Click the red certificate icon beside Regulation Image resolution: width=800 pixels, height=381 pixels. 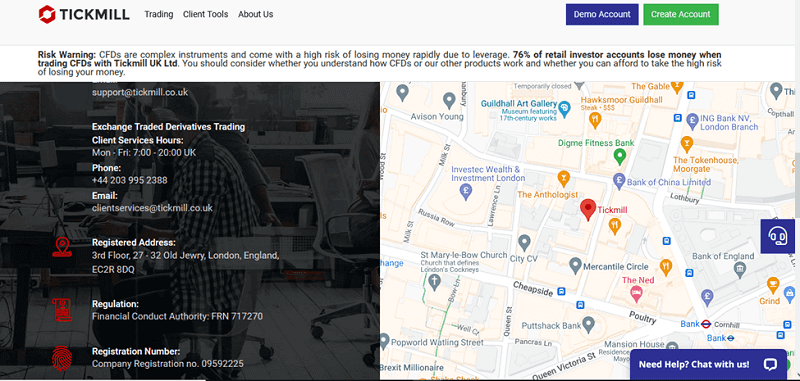[62, 310]
